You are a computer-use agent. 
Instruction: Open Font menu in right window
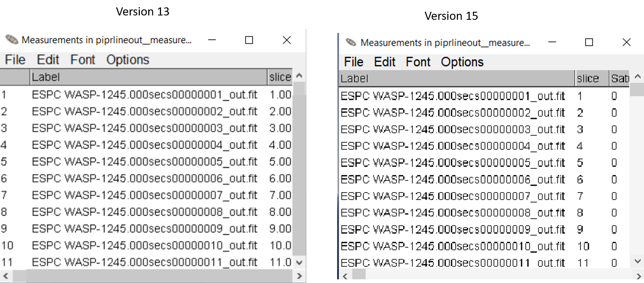point(418,62)
